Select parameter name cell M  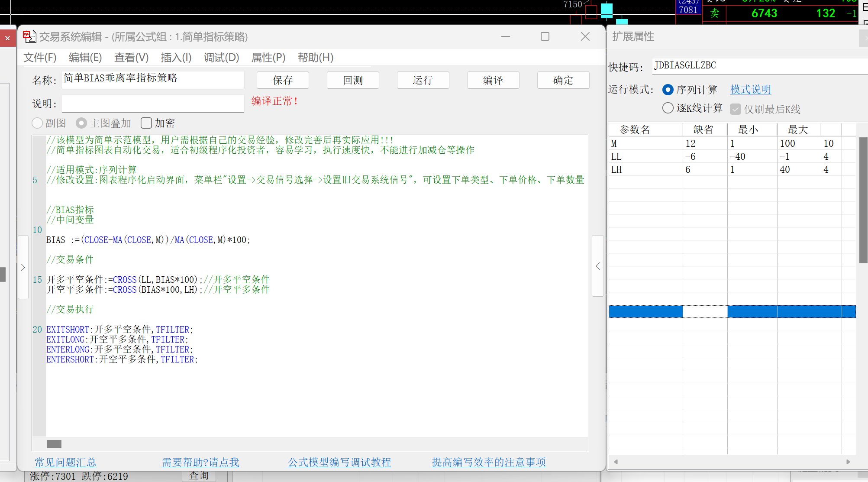coord(646,143)
